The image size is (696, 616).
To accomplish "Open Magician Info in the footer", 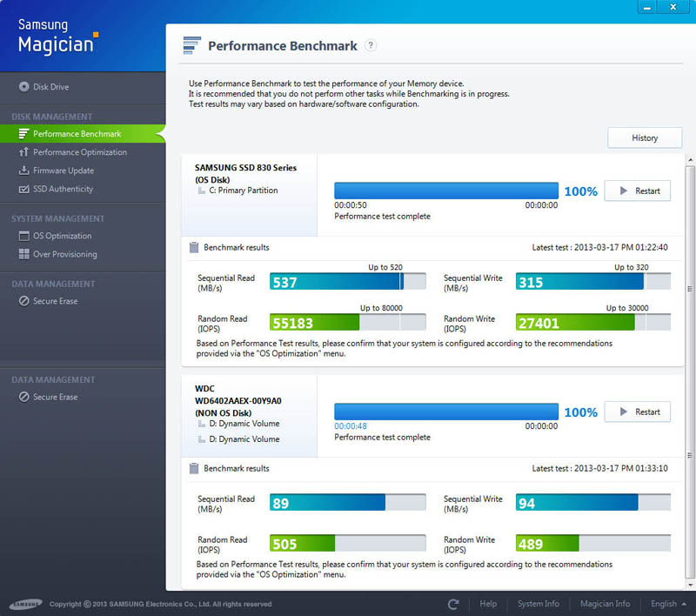I will (605, 604).
